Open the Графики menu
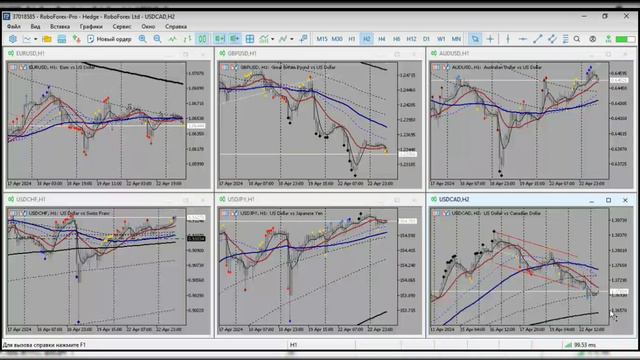This screenshot has width=640, height=360. point(91,27)
